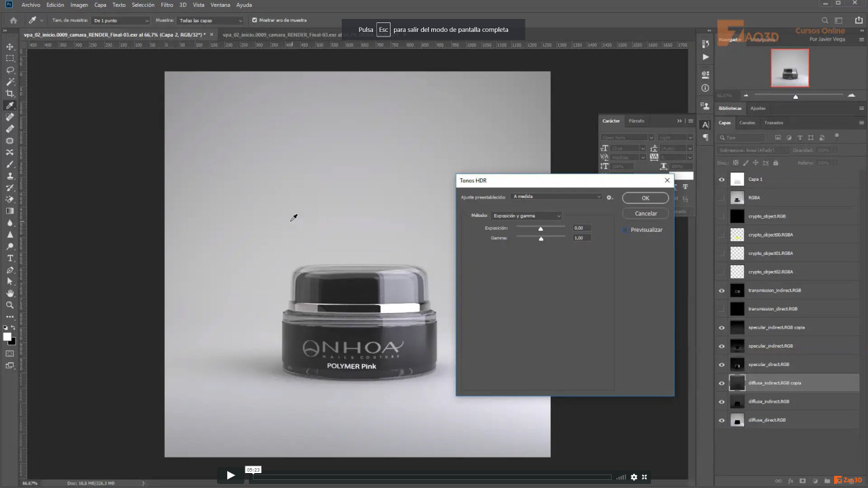Viewport: 868px width, 488px height.
Task: Click the Home icon in options bar
Action: (13, 20)
